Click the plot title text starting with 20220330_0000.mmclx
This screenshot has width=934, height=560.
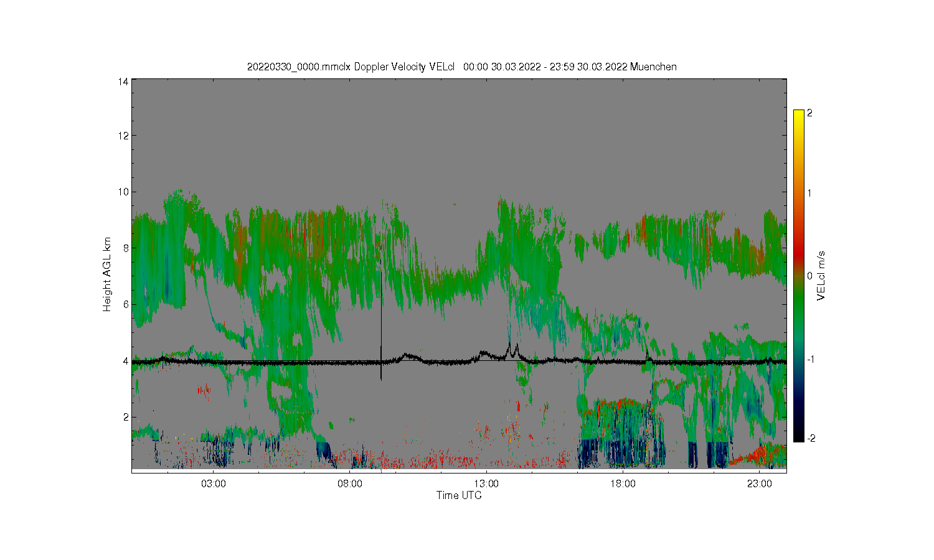(x=462, y=67)
